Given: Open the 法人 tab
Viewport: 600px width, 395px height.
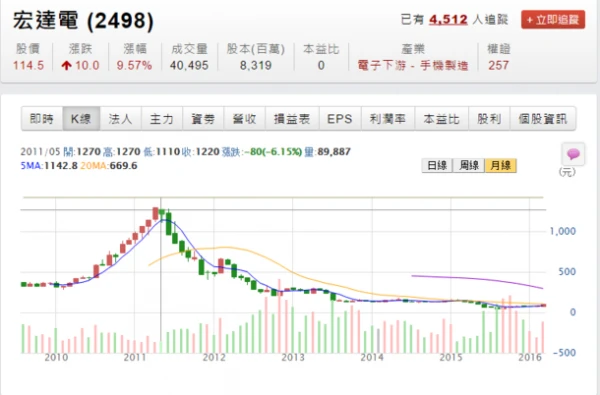Looking at the screenshot, I should [x=121, y=119].
